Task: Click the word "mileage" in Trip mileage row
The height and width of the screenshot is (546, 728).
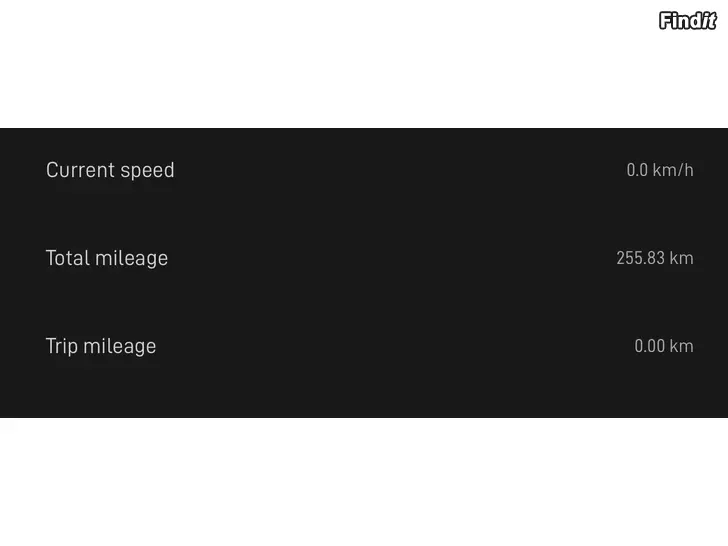Action: pyautogui.click(x=120, y=347)
